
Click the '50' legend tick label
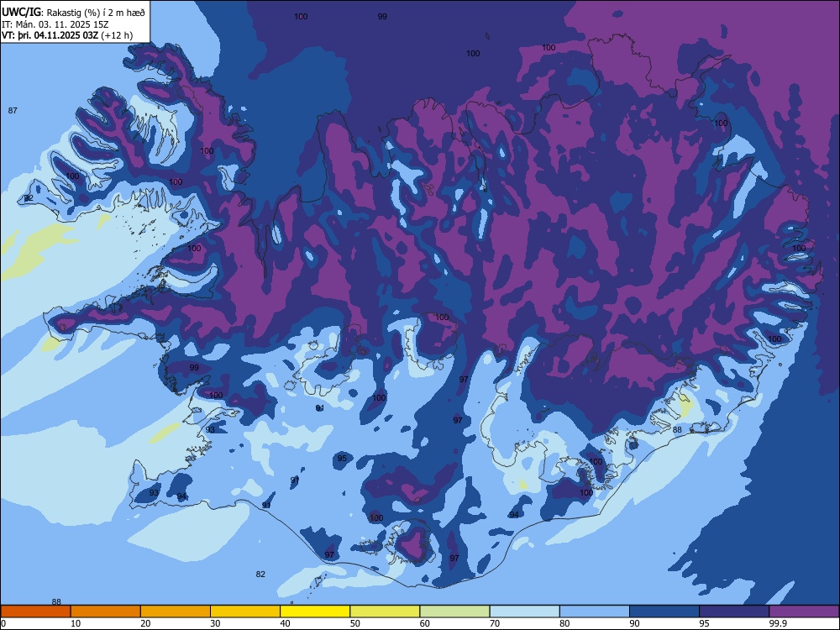354,623
